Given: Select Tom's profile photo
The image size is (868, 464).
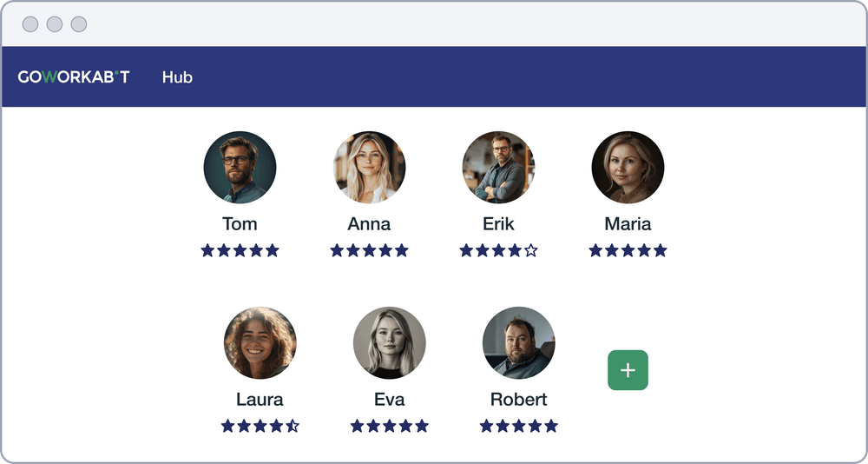Looking at the screenshot, I should click(240, 168).
